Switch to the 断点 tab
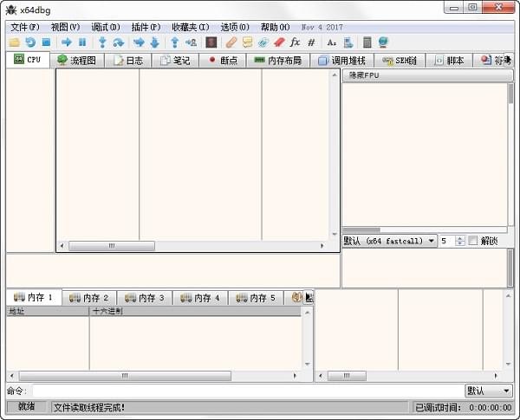520x420 pixels. tap(222, 60)
